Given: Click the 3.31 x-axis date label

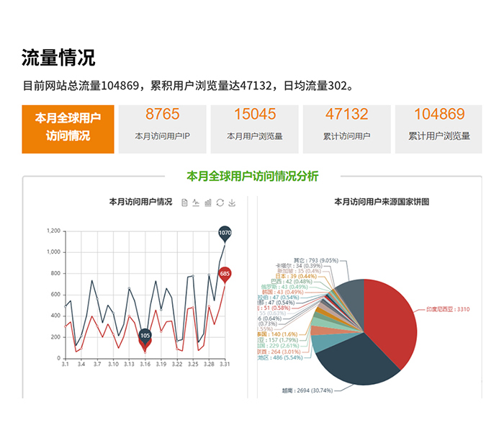Looking at the screenshot, I should point(225,365).
